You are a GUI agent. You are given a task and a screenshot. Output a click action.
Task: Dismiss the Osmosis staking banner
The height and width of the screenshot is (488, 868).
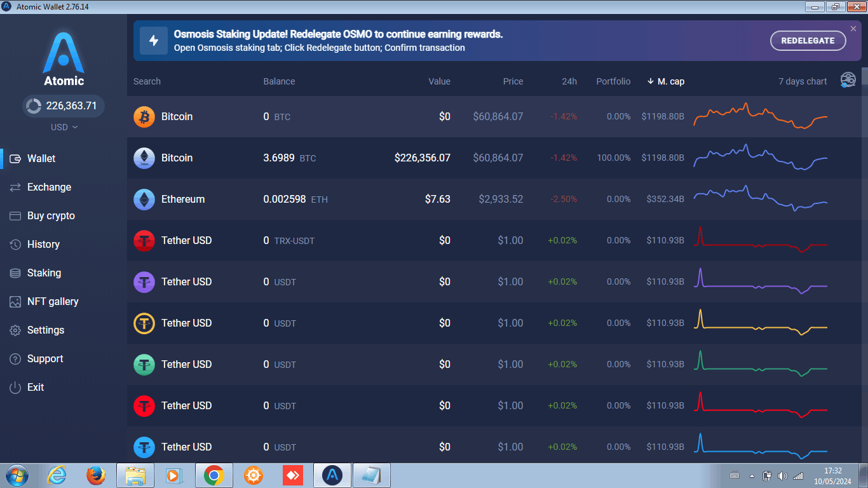point(853,29)
